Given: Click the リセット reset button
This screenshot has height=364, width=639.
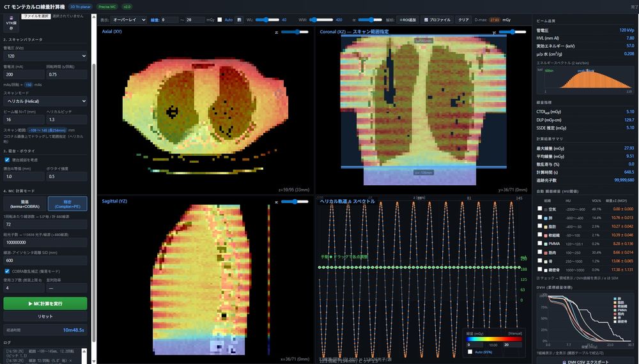Looking at the screenshot, I should (x=45, y=316).
